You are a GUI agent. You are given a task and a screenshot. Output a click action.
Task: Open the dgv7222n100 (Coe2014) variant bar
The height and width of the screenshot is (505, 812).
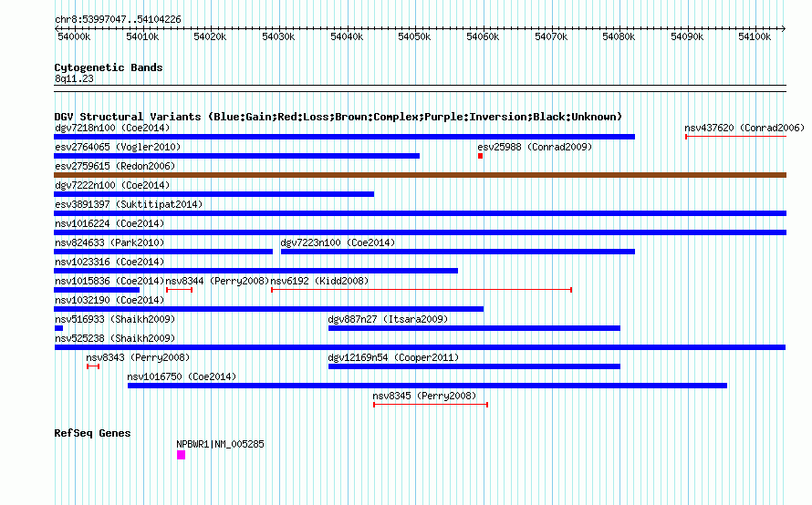pos(213,194)
